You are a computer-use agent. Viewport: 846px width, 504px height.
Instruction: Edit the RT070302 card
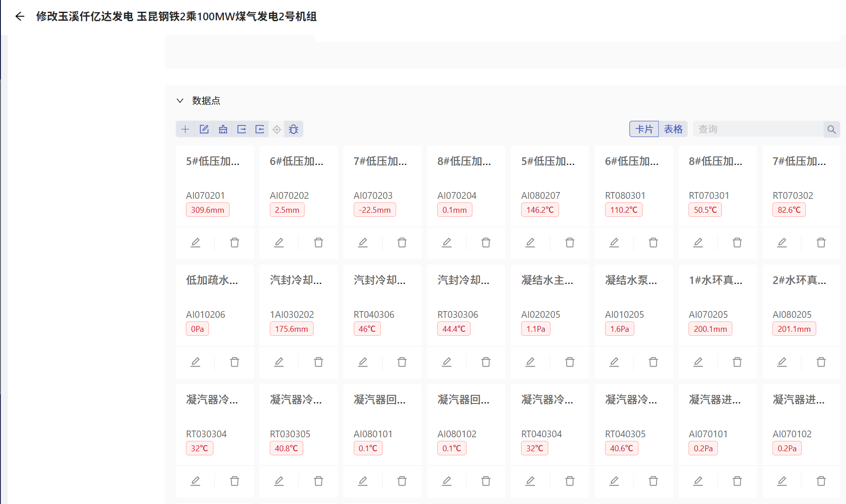pos(782,243)
